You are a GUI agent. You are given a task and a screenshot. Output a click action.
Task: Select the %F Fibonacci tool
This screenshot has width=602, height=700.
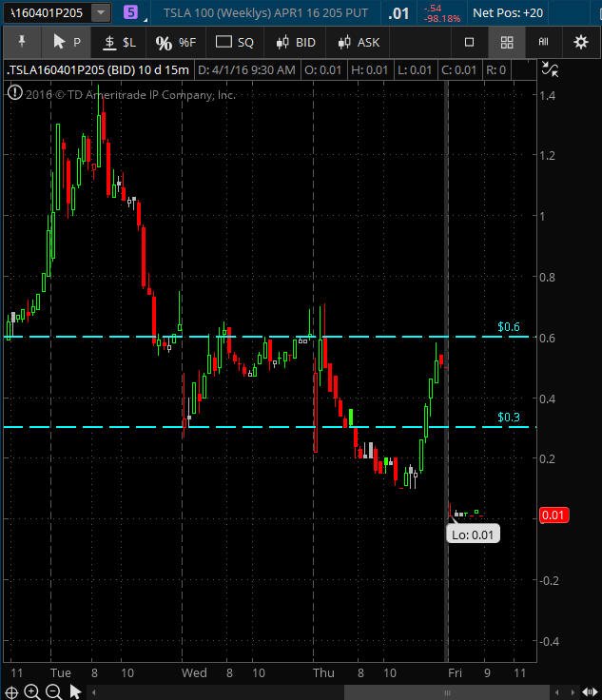pyautogui.click(x=175, y=43)
